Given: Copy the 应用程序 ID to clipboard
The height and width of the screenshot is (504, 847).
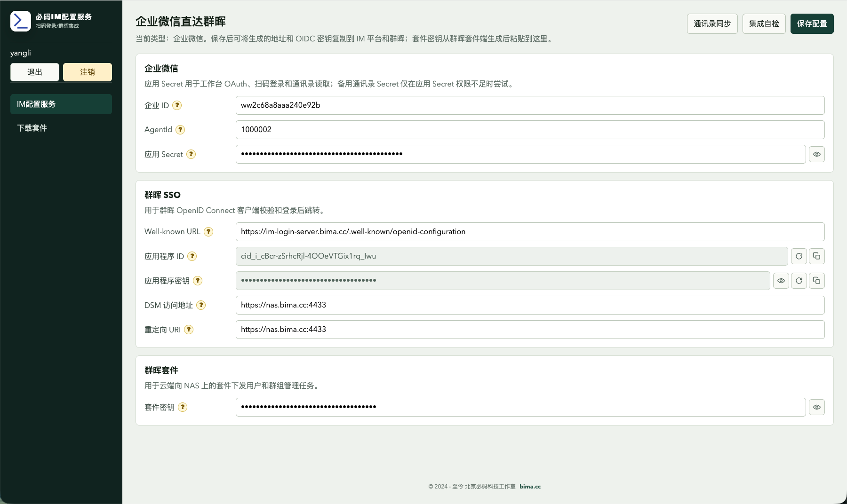Looking at the screenshot, I should [817, 256].
